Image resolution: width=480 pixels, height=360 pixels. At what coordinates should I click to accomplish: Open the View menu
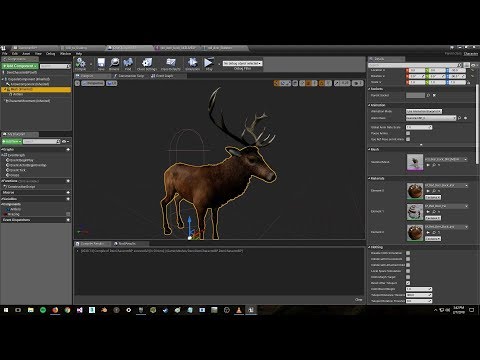pyautogui.click(x=38, y=53)
